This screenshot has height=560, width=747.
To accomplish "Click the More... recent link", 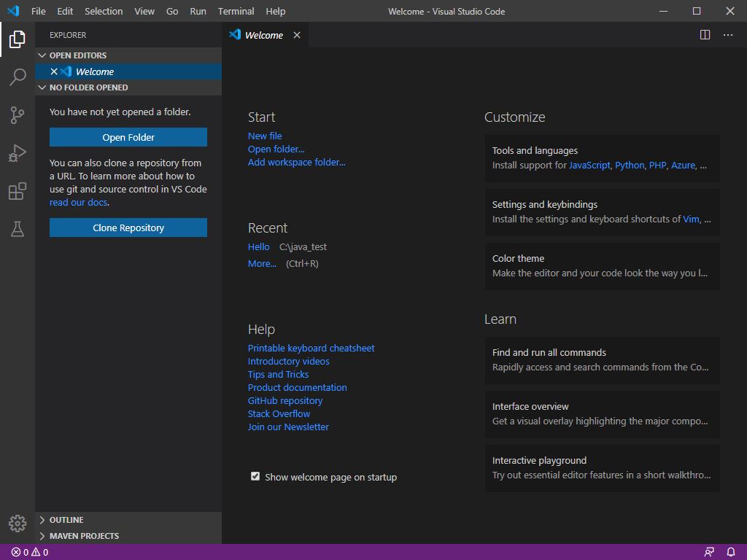I will click(x=262, y=263).
